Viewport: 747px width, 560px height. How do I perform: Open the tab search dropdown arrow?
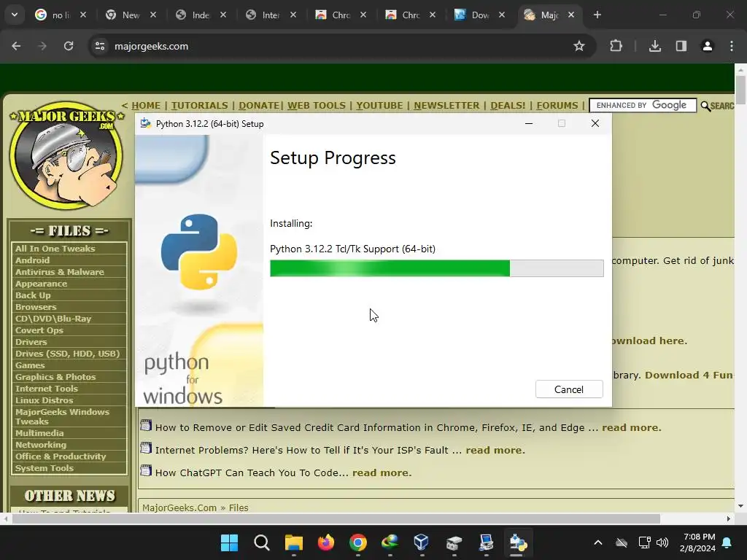click(x=15, y=15)
